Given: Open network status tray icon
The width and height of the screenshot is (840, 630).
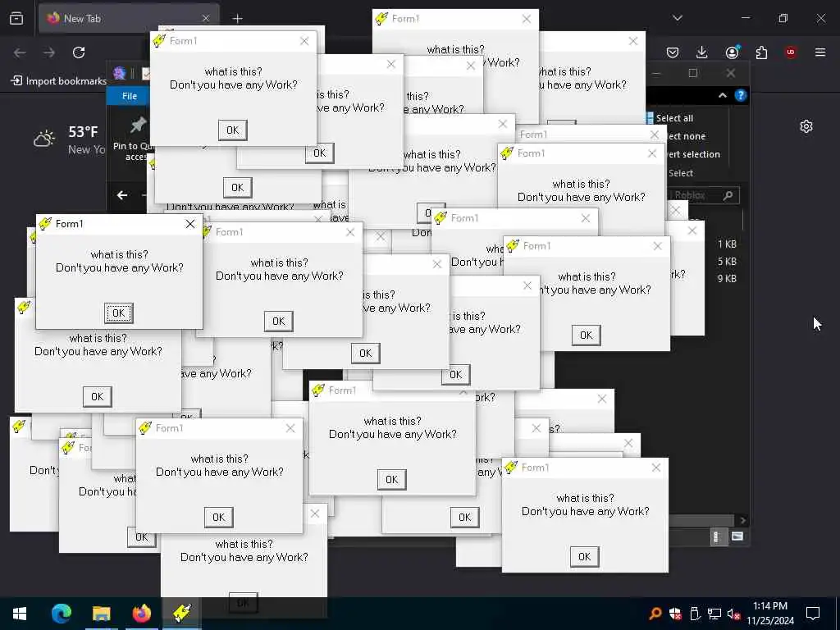Looking at the screenshot, I should 714,614.
